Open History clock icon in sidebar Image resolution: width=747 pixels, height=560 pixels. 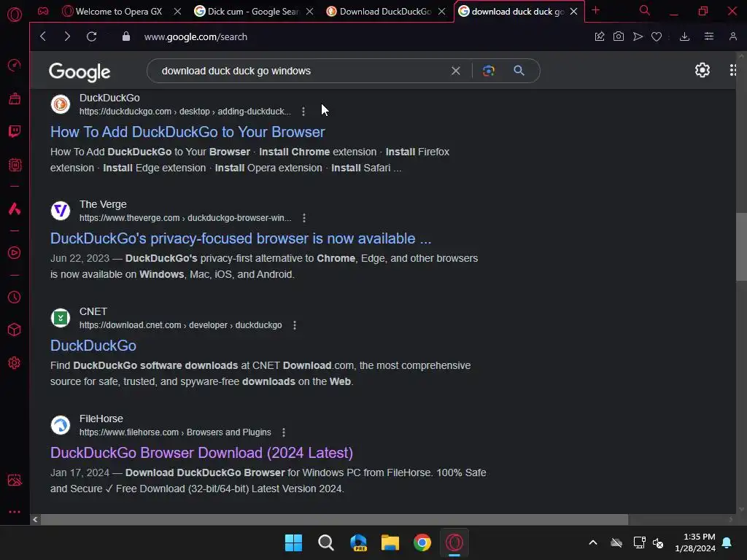click(15, 297)
